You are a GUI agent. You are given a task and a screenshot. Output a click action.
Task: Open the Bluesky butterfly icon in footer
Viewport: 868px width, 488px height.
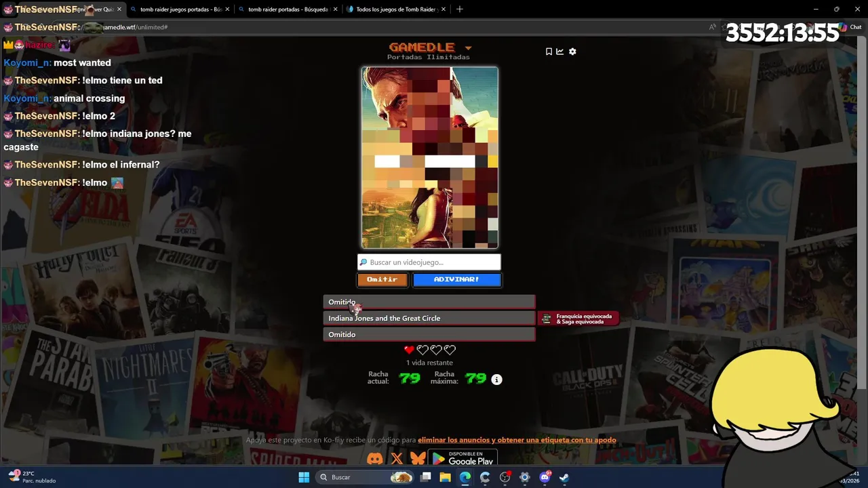pyautogui.click(x=418, y=459)
